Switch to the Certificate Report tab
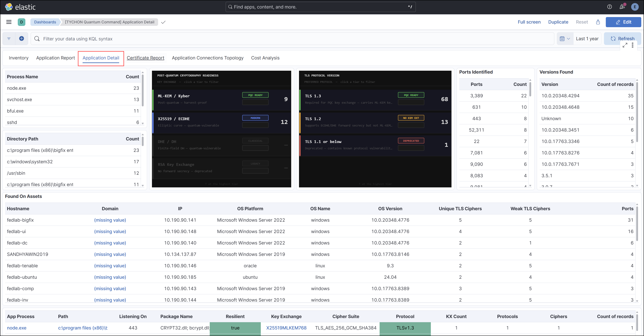 pos(145,58)
